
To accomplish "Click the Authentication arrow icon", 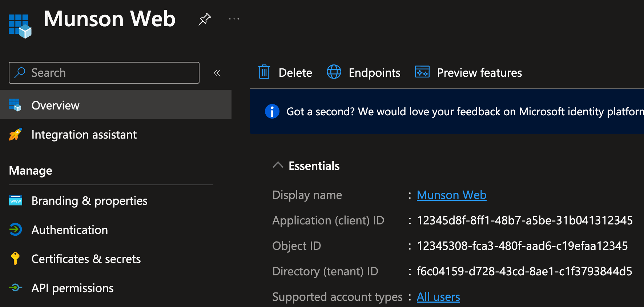I will 16,230.
